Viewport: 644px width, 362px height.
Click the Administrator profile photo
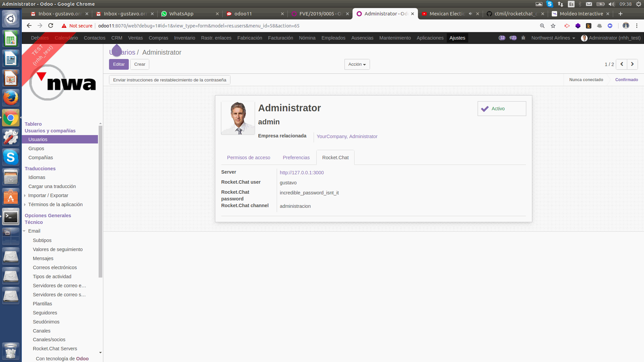238,118
